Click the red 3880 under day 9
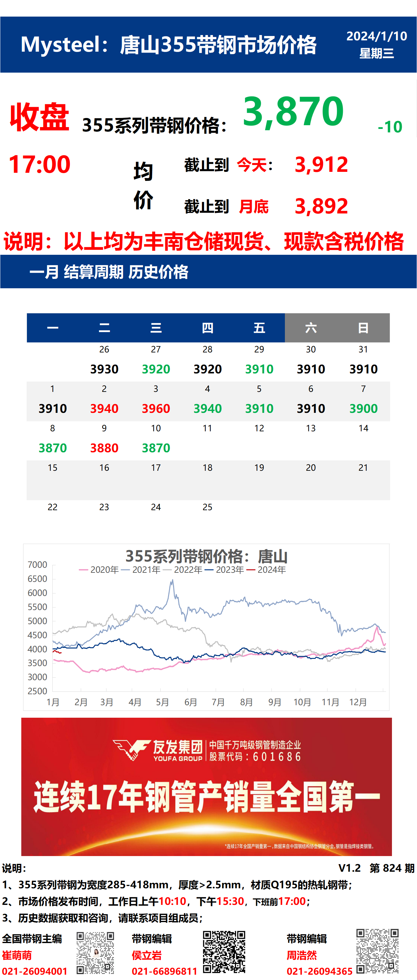417x980 pixels. pyautogui.click(x=104, y=448)
